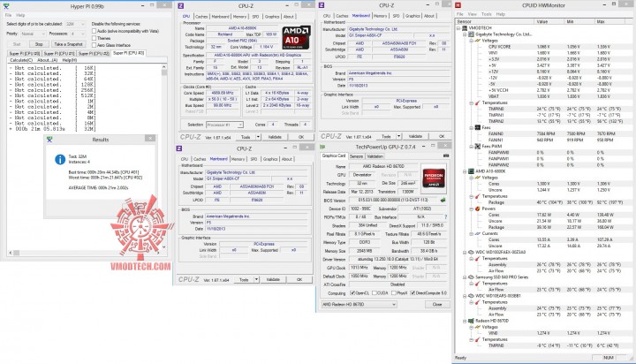Click the Hyper PI title bar icon

tap(5, 5)
